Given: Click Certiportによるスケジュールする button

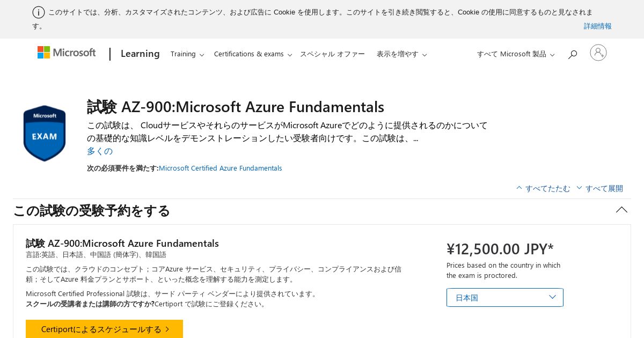Looking at the screenshot, I should [104, 329].
